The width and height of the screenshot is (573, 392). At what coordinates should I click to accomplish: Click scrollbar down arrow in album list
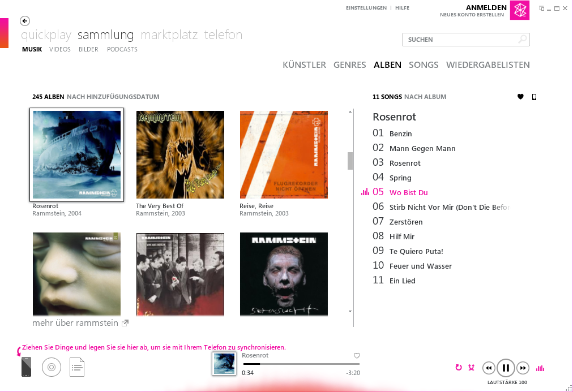[350, 311]
